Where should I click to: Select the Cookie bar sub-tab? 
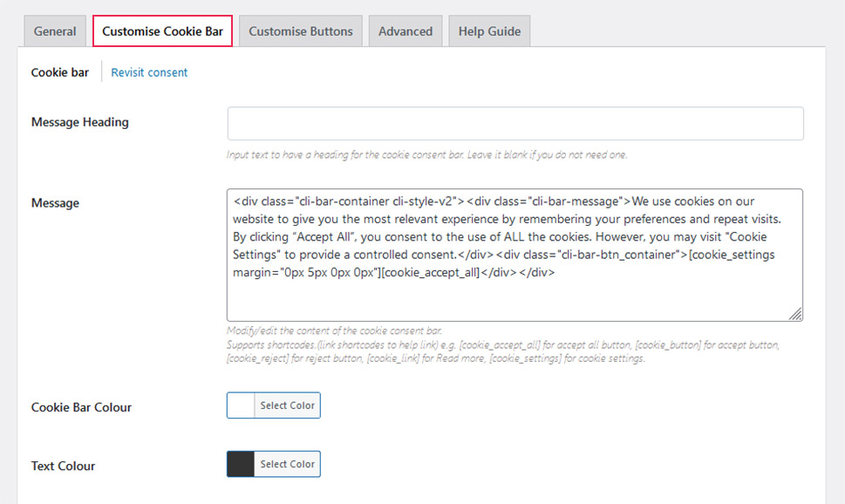point(59,72)
